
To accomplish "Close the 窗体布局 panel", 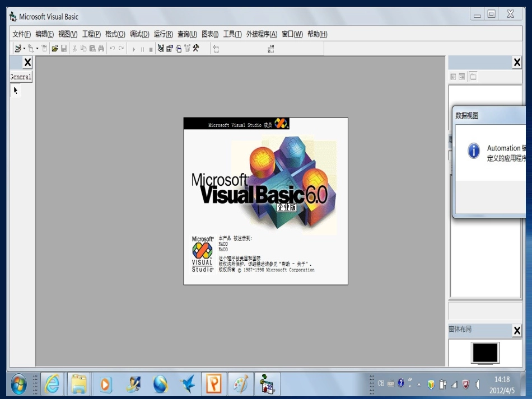I will [517, 331].
